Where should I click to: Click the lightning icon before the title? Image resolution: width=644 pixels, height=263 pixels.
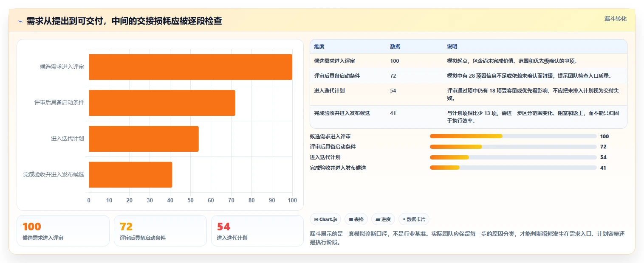pos(20,21)
